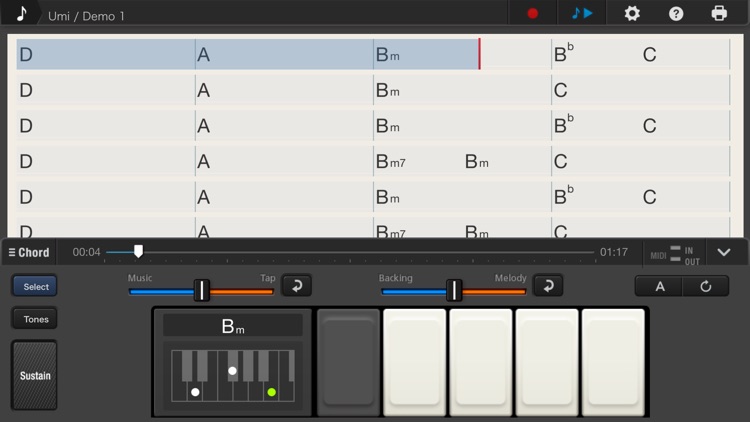Move the playback position slider thumb
The height and width of the screenshot is (422, 750).
point(138,251)
